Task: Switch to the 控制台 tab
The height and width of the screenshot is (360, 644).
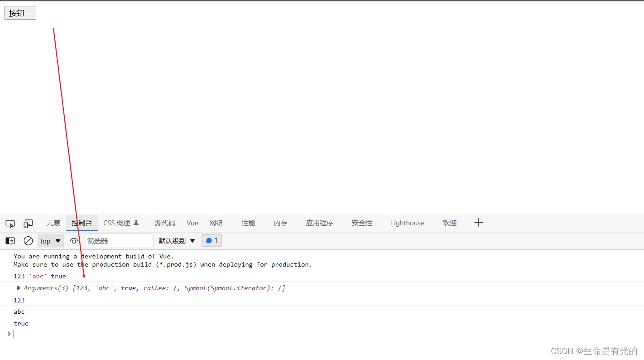Action: [82, 223]
